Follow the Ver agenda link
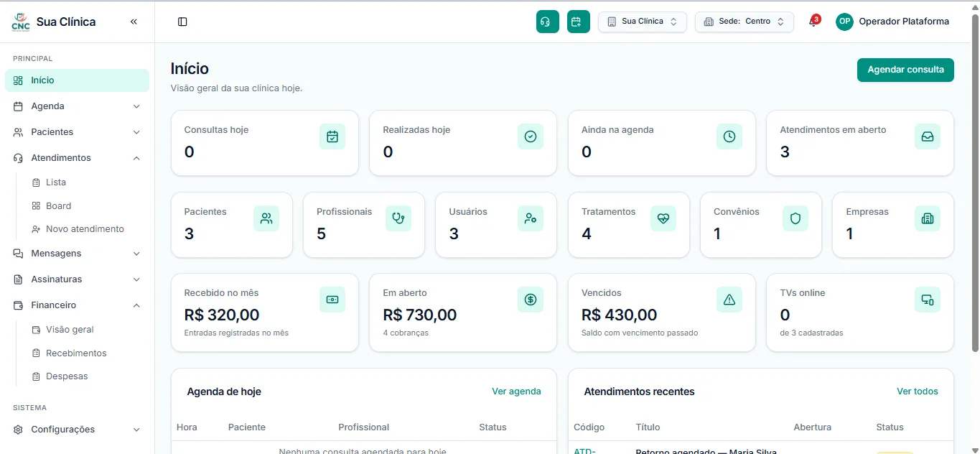Screen dimensions: 980x454 point(516,392)
